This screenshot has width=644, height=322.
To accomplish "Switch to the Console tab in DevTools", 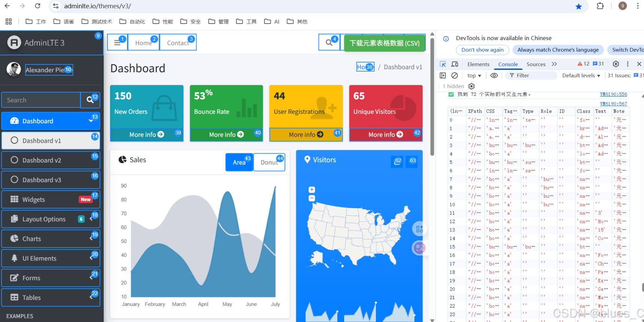I will point(508,64).
